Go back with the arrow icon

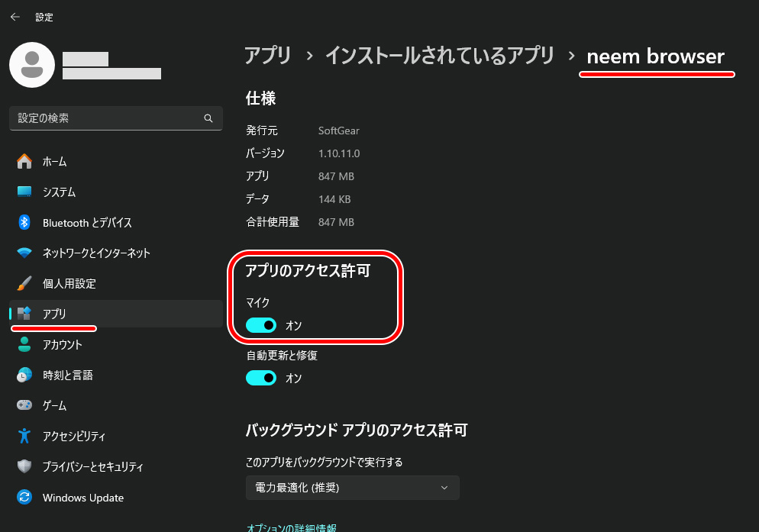pyautogui.click(x=15, y=17)
